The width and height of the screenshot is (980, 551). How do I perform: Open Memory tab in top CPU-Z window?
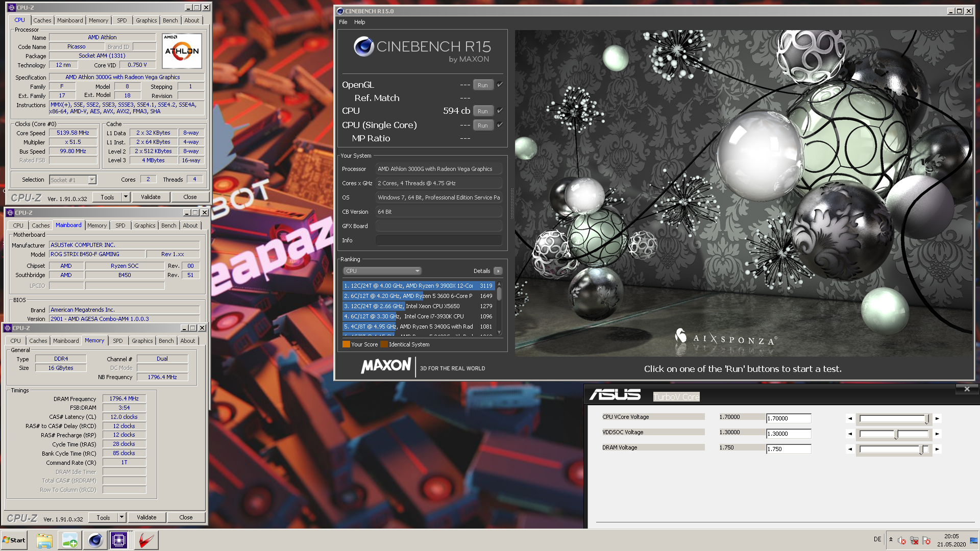pos(99,20)
